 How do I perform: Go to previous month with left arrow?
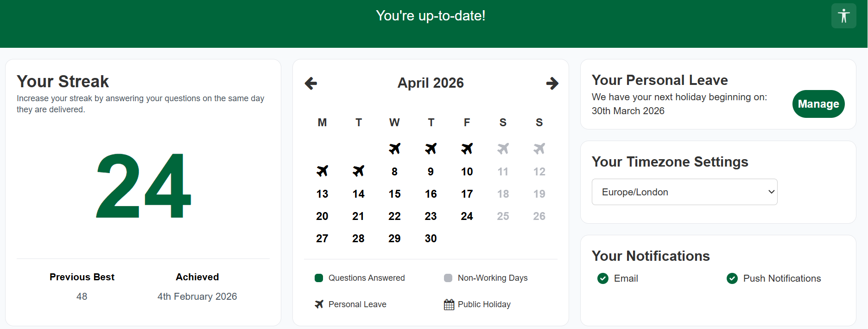(311, 84)
